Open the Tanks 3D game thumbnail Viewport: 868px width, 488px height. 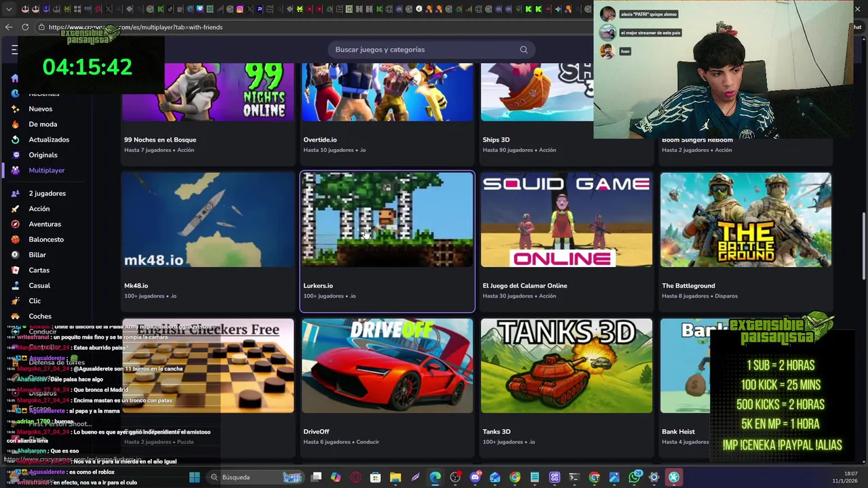tap(566, 365)
